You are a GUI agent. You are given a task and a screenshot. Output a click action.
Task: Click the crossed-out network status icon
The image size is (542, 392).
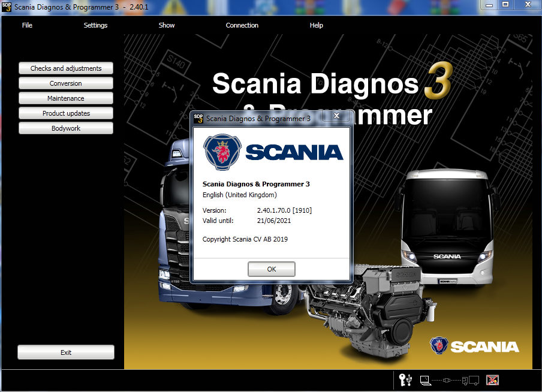(492, 380)
